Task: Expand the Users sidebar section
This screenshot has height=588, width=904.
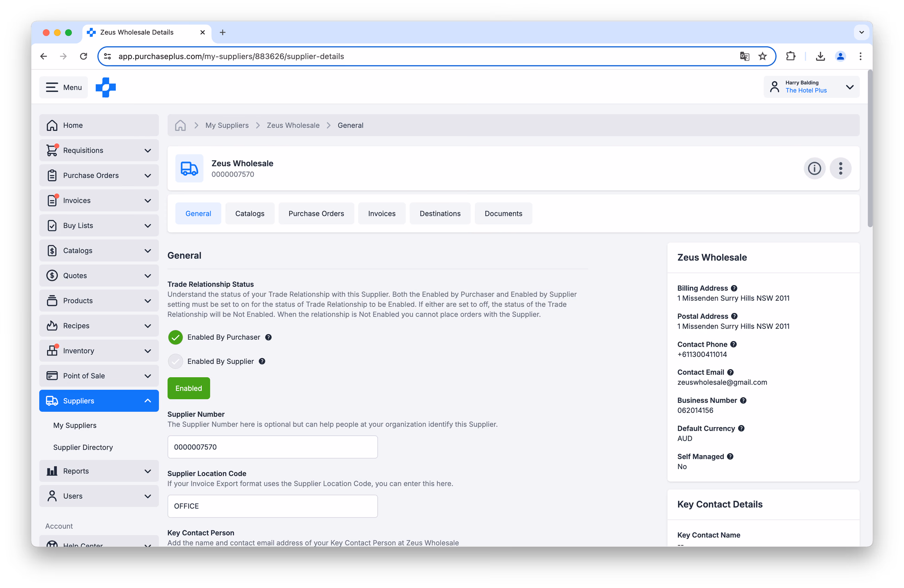Action: point(99,496)
